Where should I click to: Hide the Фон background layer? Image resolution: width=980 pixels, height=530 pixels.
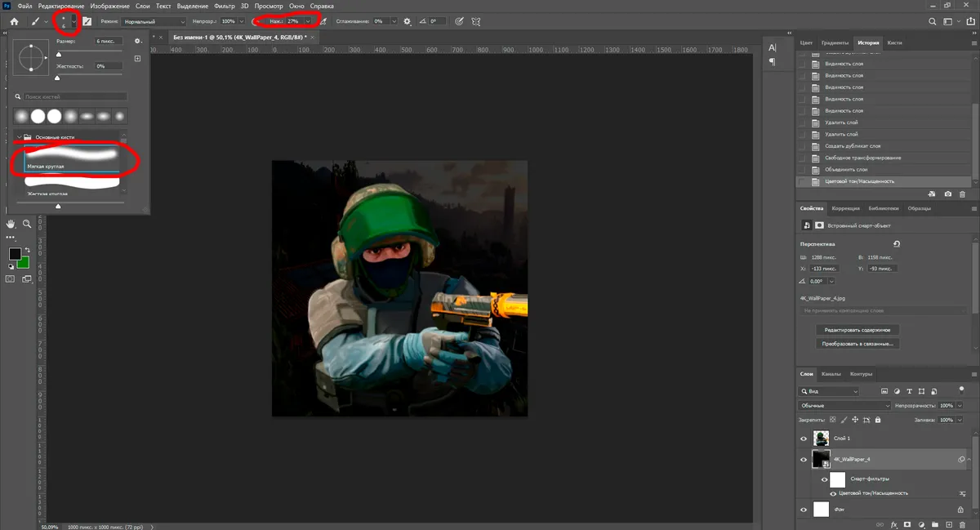804,510
